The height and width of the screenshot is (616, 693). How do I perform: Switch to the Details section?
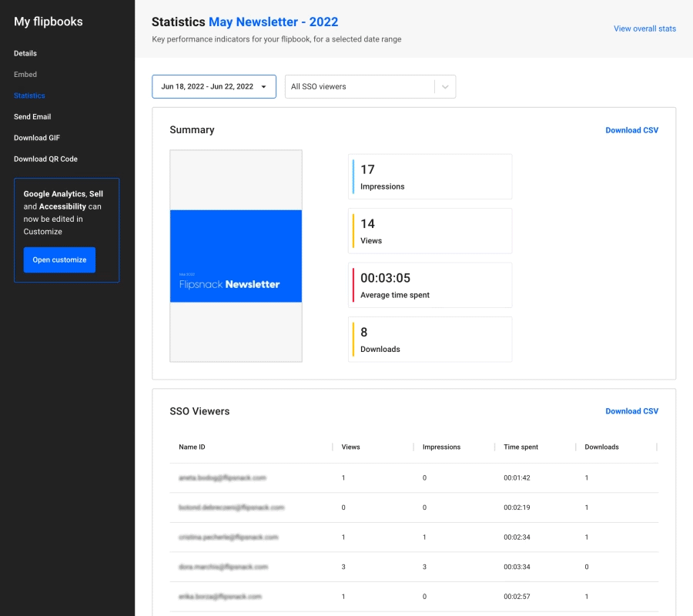(25, 53)
